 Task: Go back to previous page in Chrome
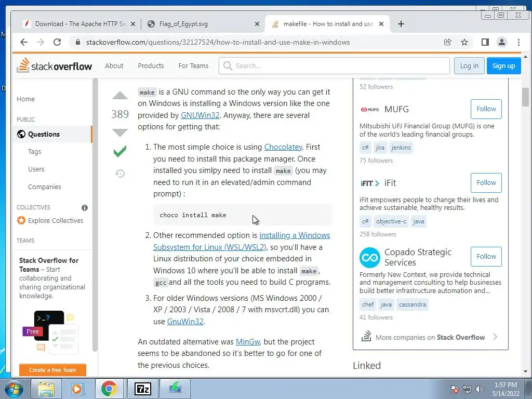click(24, 42)
